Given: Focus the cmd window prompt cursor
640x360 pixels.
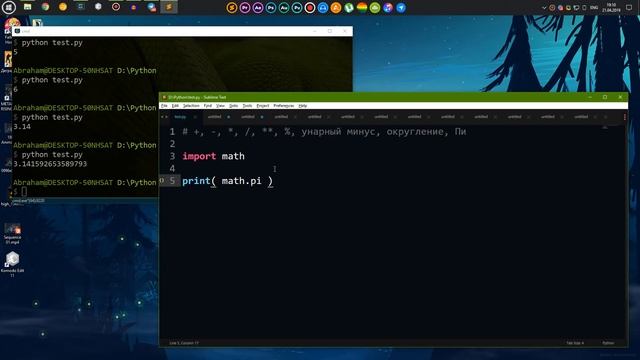Looking at the screenshot, I should point(24,191).
